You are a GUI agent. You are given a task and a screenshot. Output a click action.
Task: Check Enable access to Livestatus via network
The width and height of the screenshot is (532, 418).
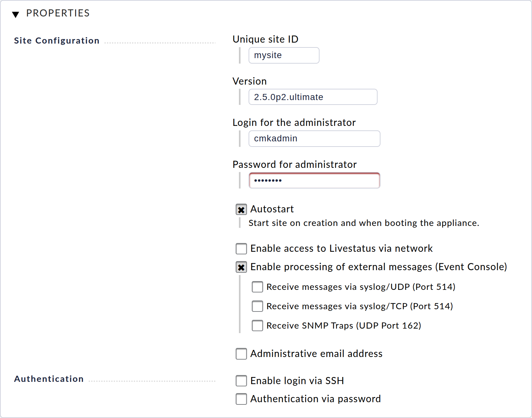(241, 249)
